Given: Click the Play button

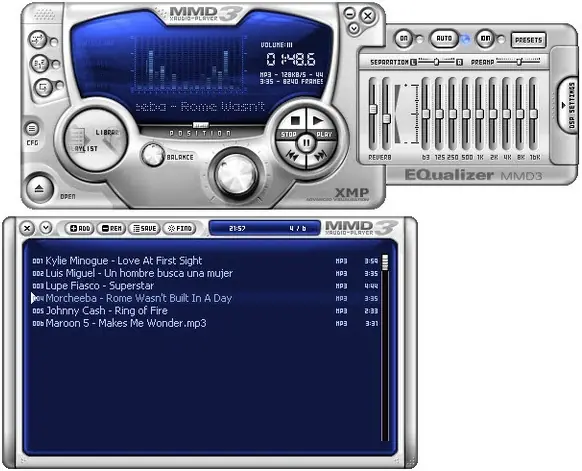Looking at the screenshot, I should (x=321, y=124).
